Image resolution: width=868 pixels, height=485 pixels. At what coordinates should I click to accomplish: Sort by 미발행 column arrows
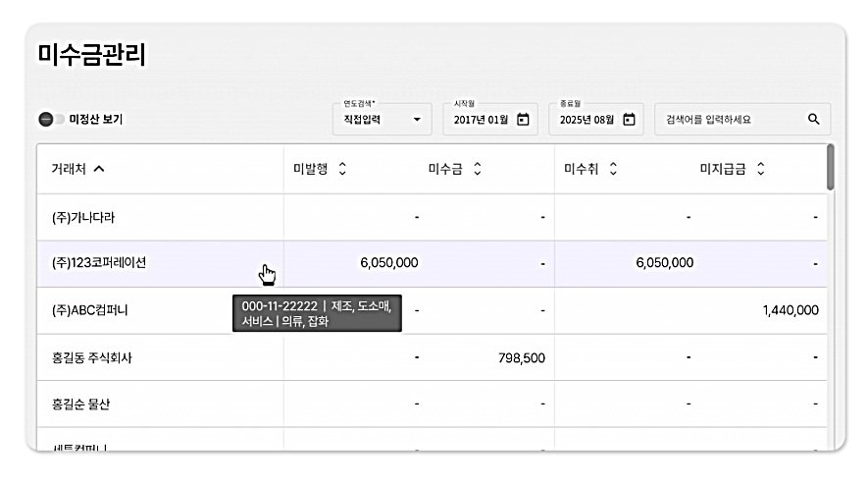[342, 169]
